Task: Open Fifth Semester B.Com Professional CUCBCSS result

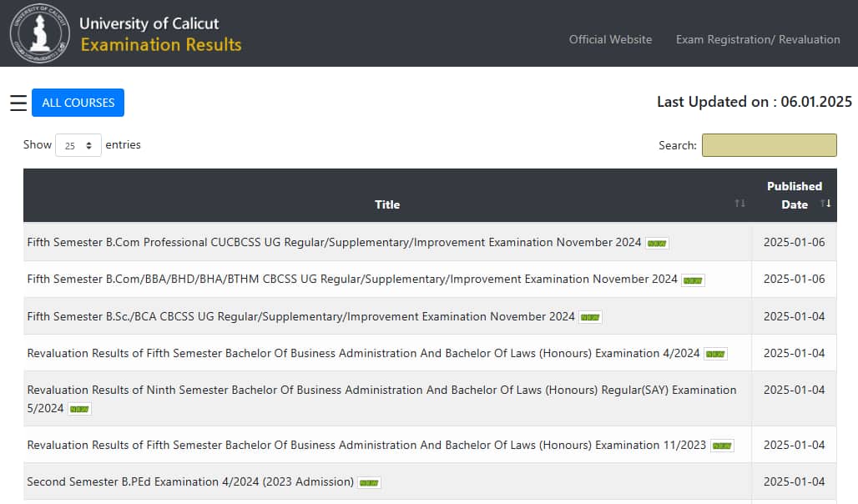Action: 334,242
